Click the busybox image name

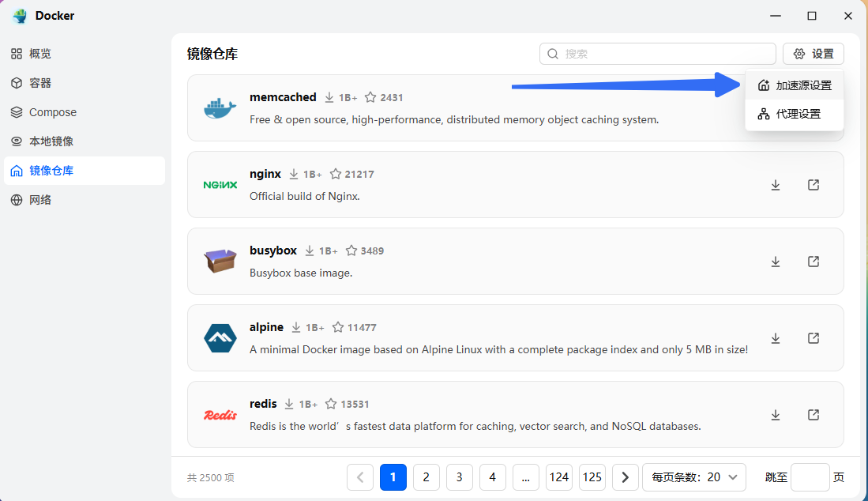pos(273,250)
